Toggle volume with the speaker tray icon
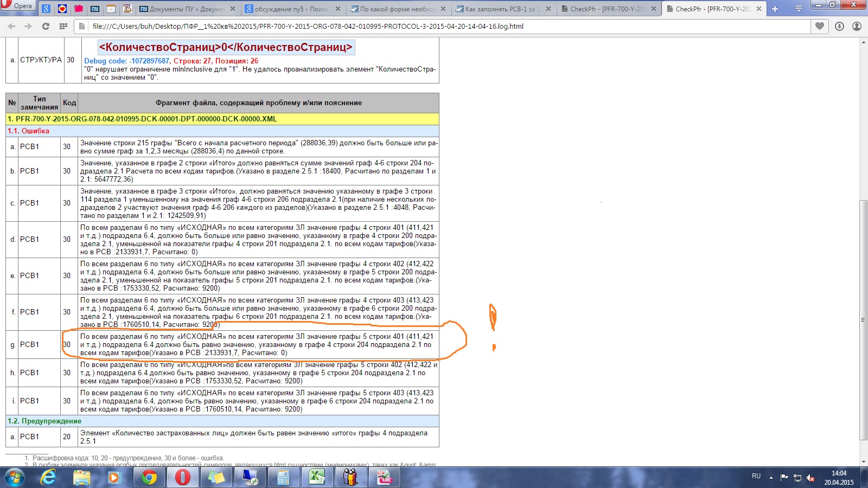The image size is (868, 488). [810, 478]
